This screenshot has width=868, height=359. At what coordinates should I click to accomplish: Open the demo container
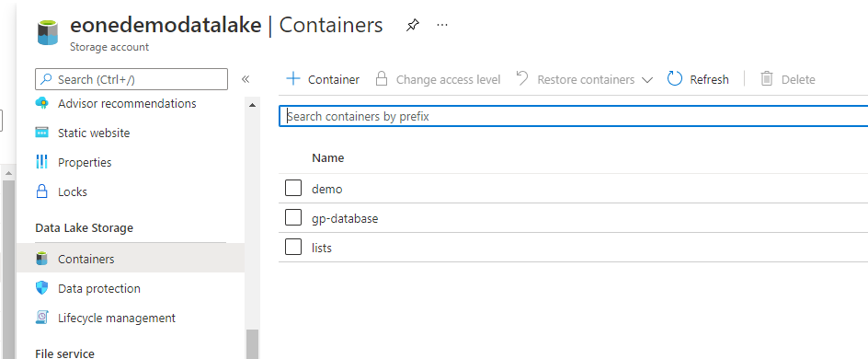[327, 190]
